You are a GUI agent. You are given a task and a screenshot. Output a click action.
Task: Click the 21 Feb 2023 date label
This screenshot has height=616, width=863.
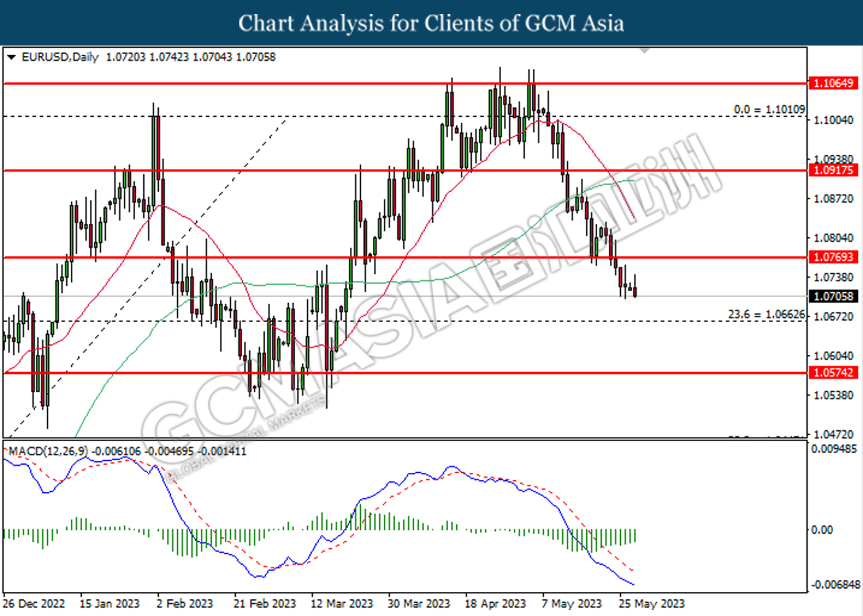pos(265,604)
